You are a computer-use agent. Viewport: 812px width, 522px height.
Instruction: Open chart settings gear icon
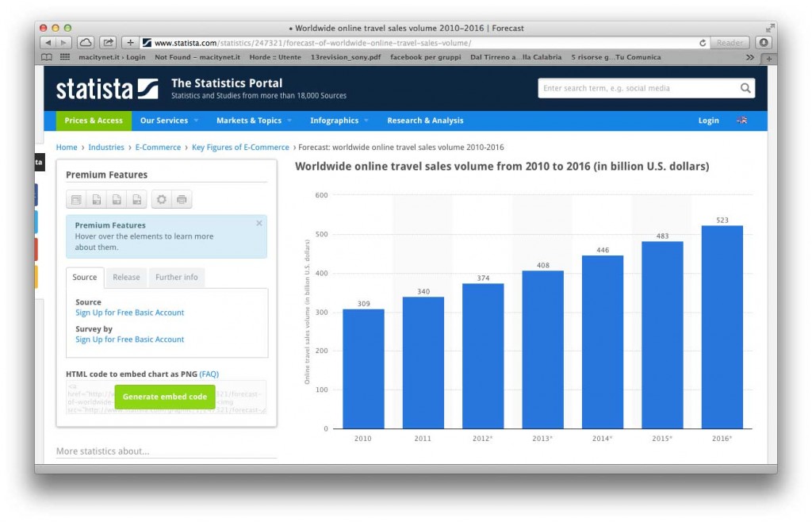pyautogui.click(x=162, y=199)
